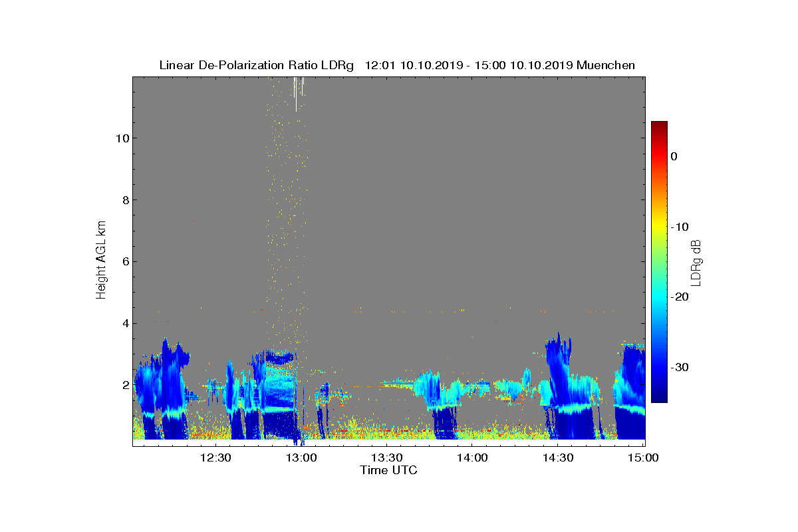Click the height tick label 8
The height and width of the screenshot is (532, 798).
coord(124,199)
